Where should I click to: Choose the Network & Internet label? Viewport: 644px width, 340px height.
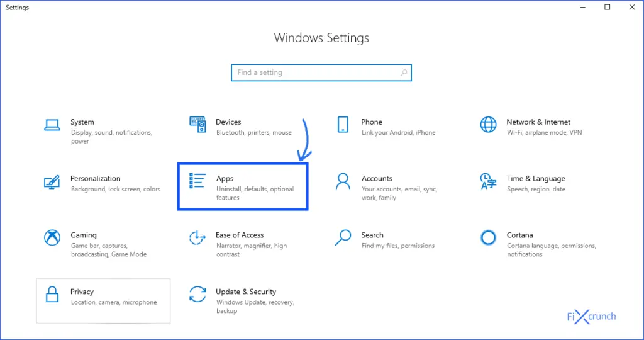(538, 122)
